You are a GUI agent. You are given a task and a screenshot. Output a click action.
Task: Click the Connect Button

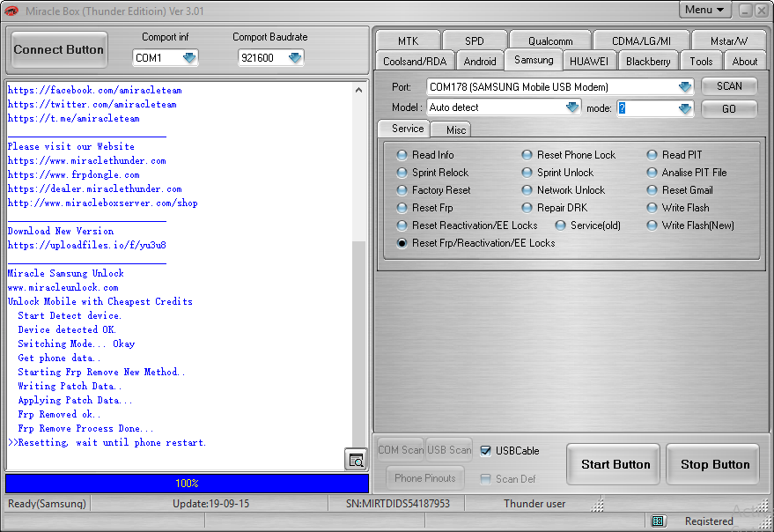point(59,50)
